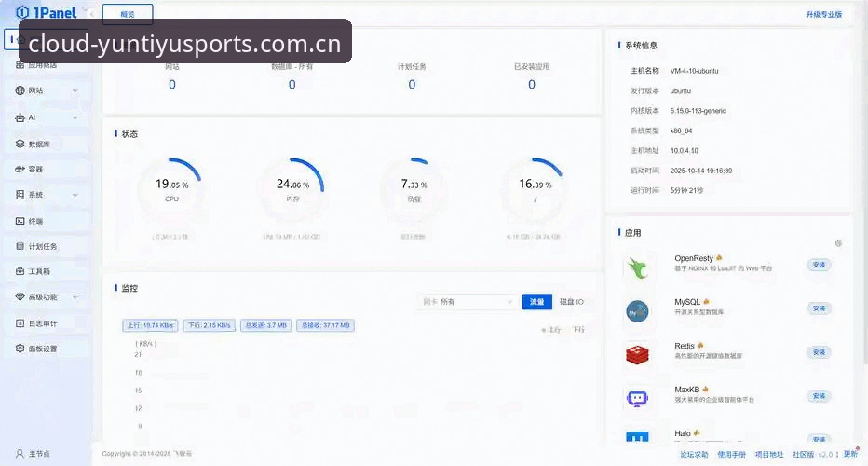Click the x86_64 system type value
The image size is (868, 466).
tap(681, 130)
